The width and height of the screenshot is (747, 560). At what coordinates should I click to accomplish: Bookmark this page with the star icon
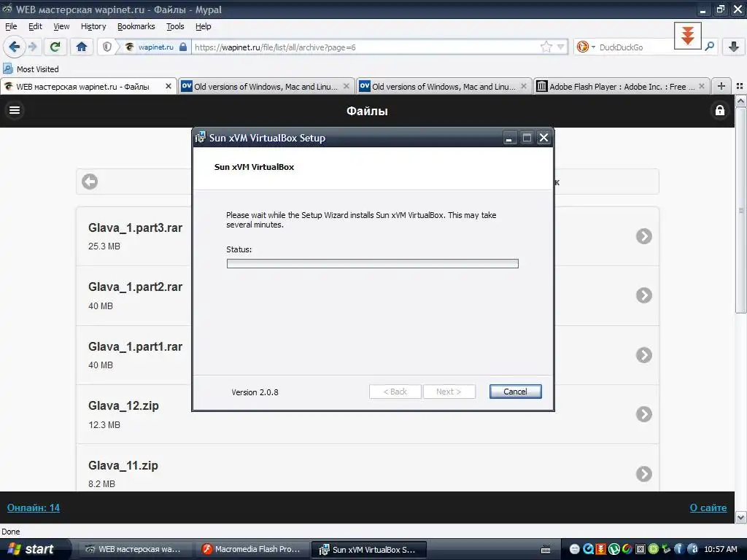pos(546,47)
